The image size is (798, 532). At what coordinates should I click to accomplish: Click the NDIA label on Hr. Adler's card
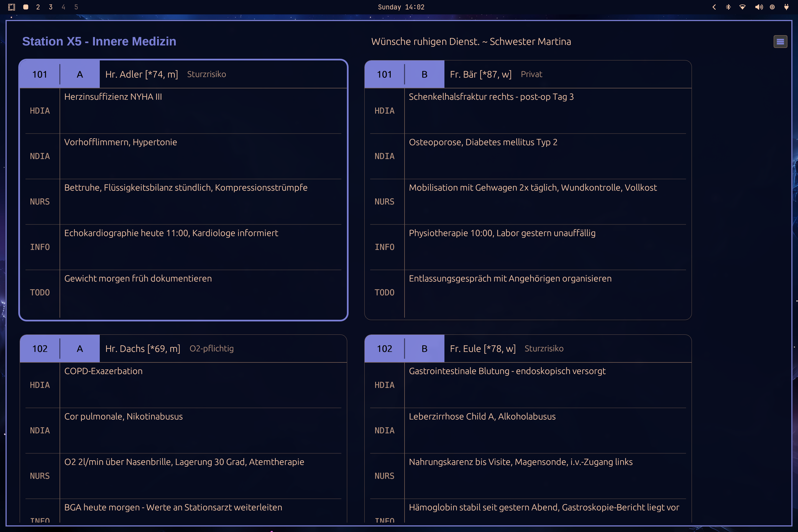point(40,156)
